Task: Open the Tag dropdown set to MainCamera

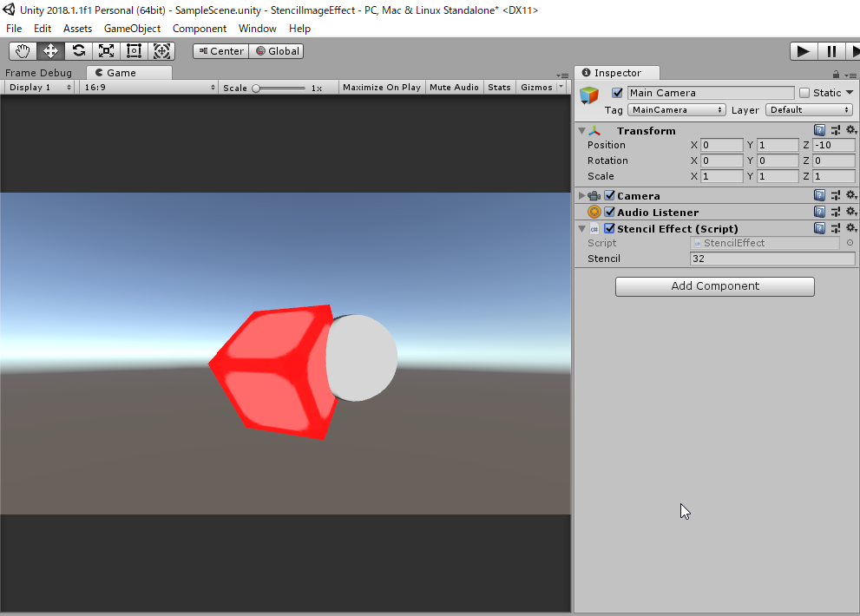Action: click(x=676, y=109)
